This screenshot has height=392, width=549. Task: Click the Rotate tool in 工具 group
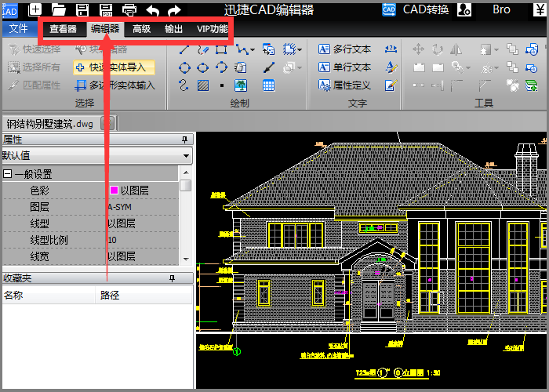438,49
